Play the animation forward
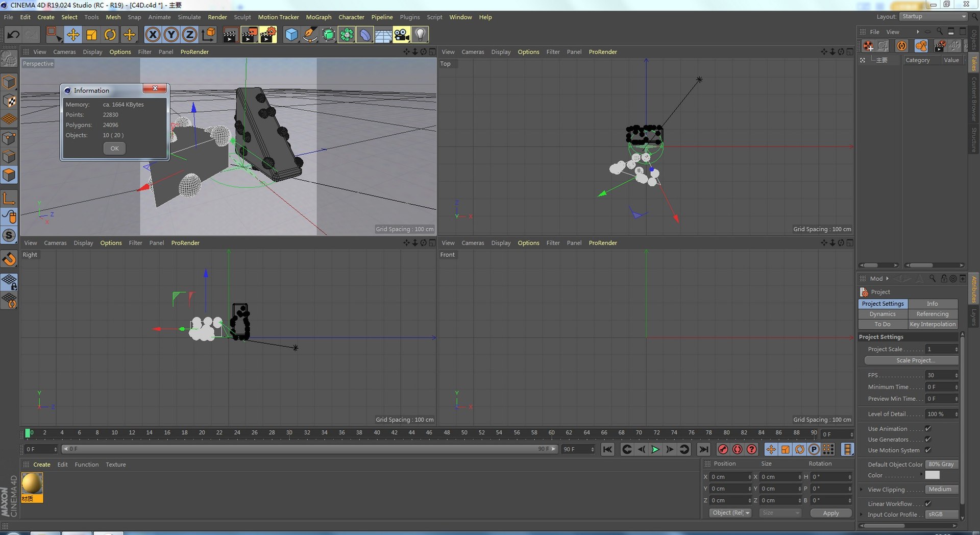 655,449
